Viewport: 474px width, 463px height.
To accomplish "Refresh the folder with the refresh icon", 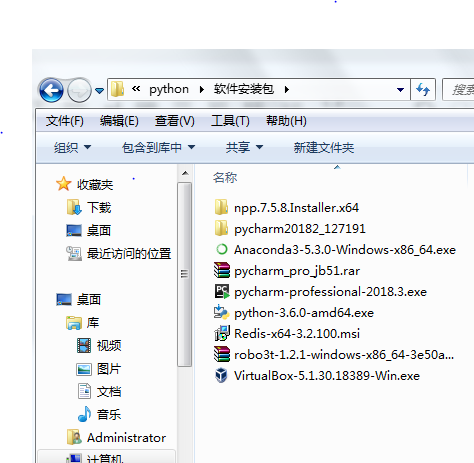I will [x=423, y=90].
